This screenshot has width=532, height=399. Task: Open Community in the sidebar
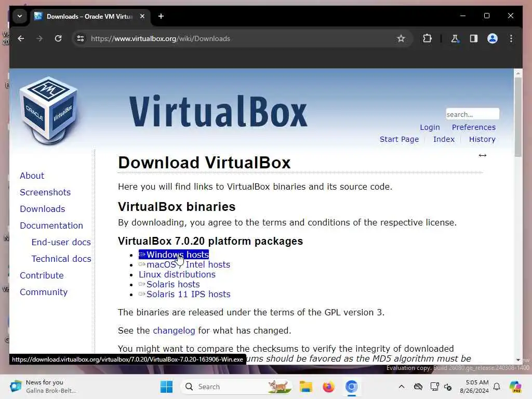[44, 292]
